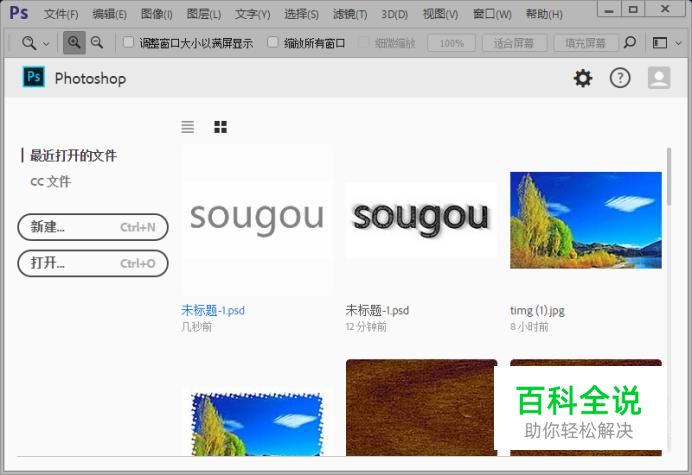Switch to thumbnail grid view

click(220, 127)
